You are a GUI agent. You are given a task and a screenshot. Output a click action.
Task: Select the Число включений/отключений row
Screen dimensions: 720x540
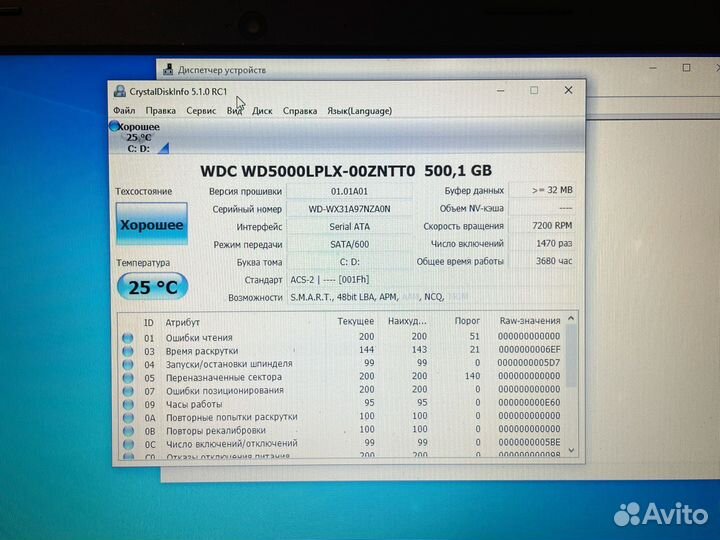pyautogui.click(x=341, y=444)
